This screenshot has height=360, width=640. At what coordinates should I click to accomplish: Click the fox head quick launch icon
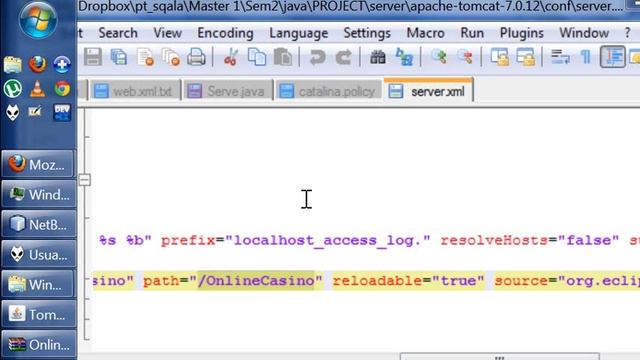pos(13,113)
